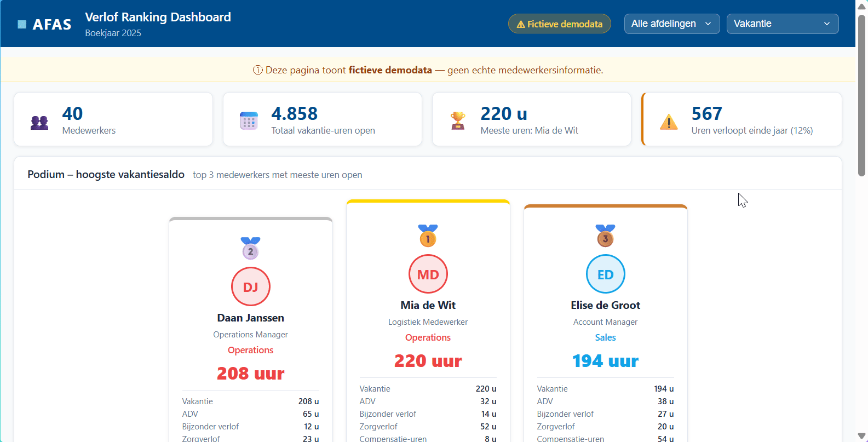This screenshot has height=442, width=868.
Task: Click the 4.858 total vacation hours value
Action: pyautogui.click(x=295, y=113)
